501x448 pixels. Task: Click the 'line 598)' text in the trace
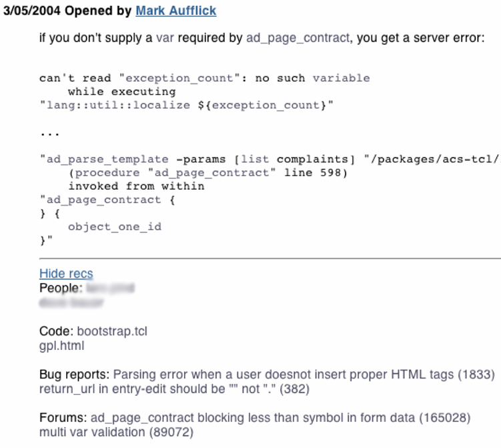[316, 173]
